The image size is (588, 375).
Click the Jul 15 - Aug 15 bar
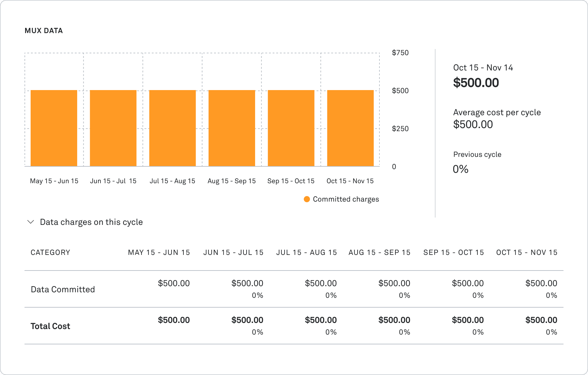click(x=172, y=127)
